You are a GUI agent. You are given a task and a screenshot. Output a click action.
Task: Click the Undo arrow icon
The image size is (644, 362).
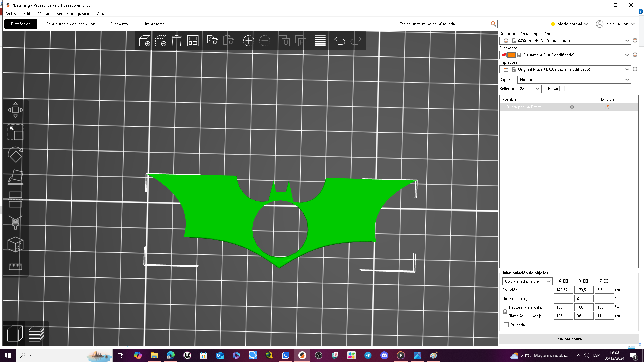[x=340, y=41]
